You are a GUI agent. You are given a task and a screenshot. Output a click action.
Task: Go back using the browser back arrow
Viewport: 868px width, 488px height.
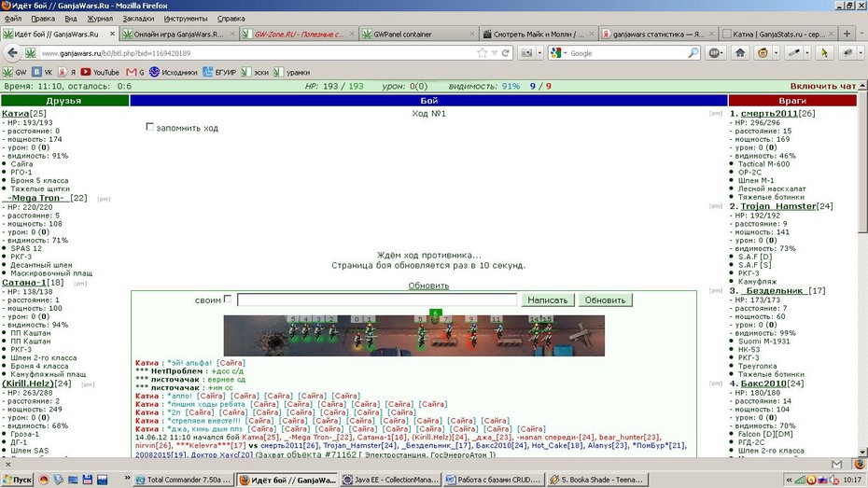pos(12,53)
